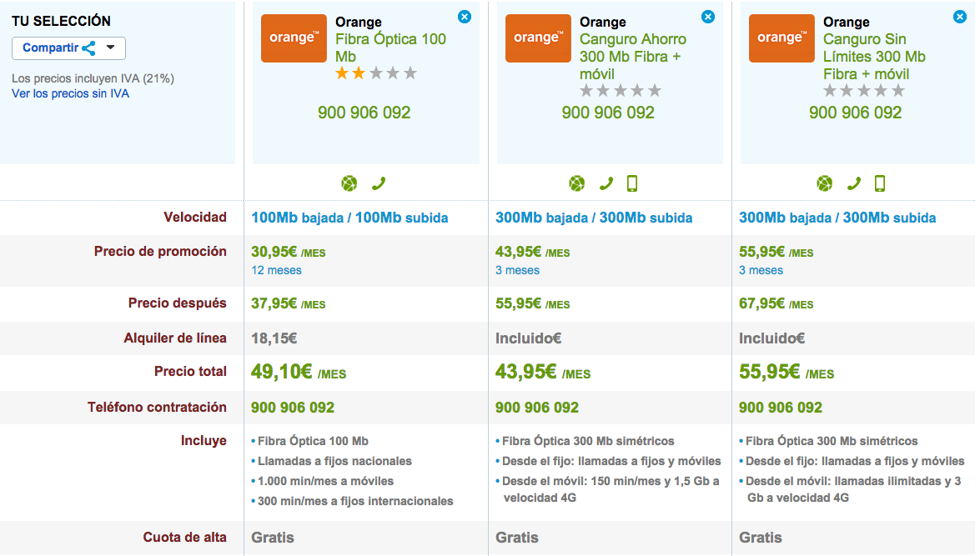Click internet globe icon under Canguro Sin Límites
Screen dimensions: 980x556
point(824,183)
